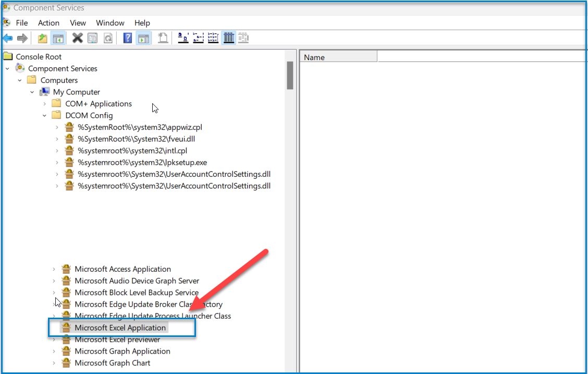Select the intl.cpl entry
Screen dimensions: 588x374
pos(132,151)
